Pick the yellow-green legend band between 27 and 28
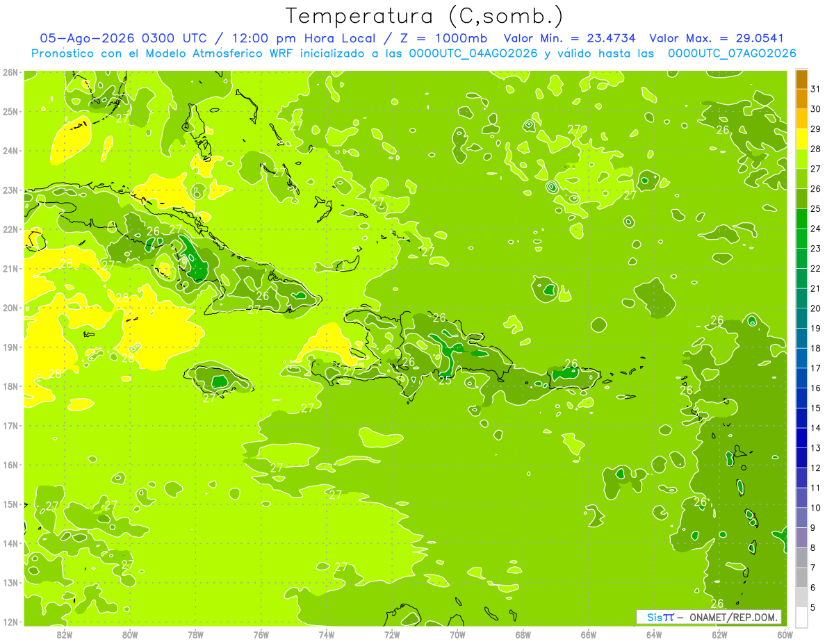Image resolution: width=834 pixels, height=644 pixels. coord(801,159)
